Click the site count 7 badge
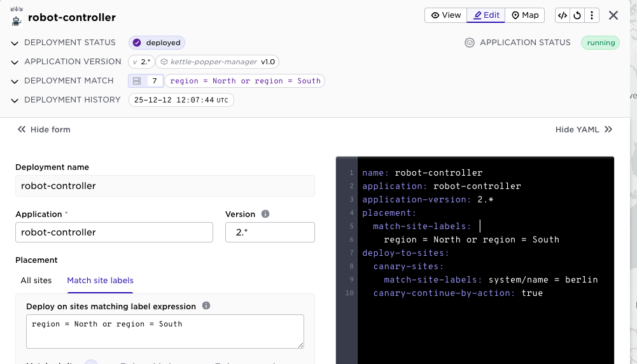This screenshot has width=637, height=364. point(155,81)
